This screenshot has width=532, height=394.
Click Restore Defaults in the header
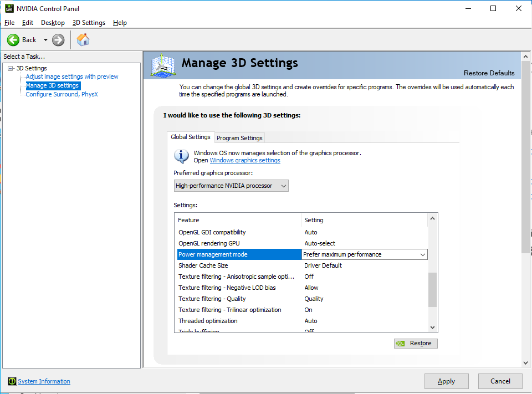click(x=489, y=73)
